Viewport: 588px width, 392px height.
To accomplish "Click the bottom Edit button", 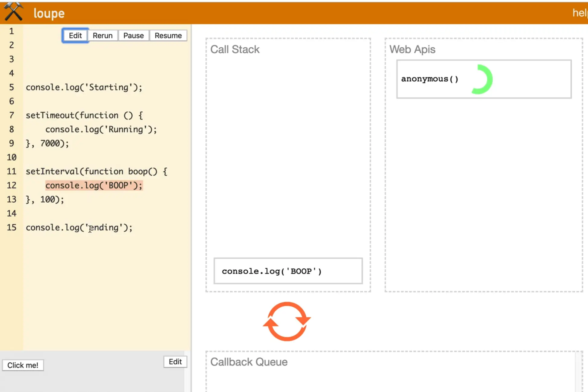I will [175, 362].
